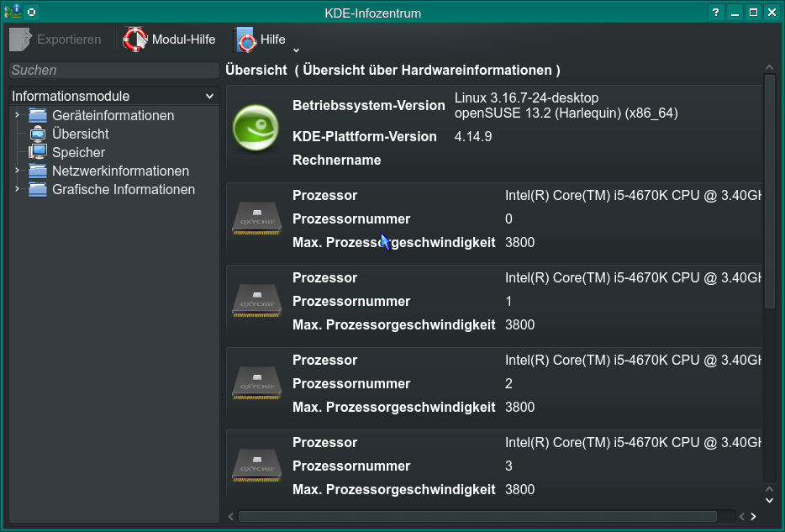Click the Geräteinformationen folder icon
The width and height of the screenshot is (785, 532).
pyautogui.click(x=38, y=115)
